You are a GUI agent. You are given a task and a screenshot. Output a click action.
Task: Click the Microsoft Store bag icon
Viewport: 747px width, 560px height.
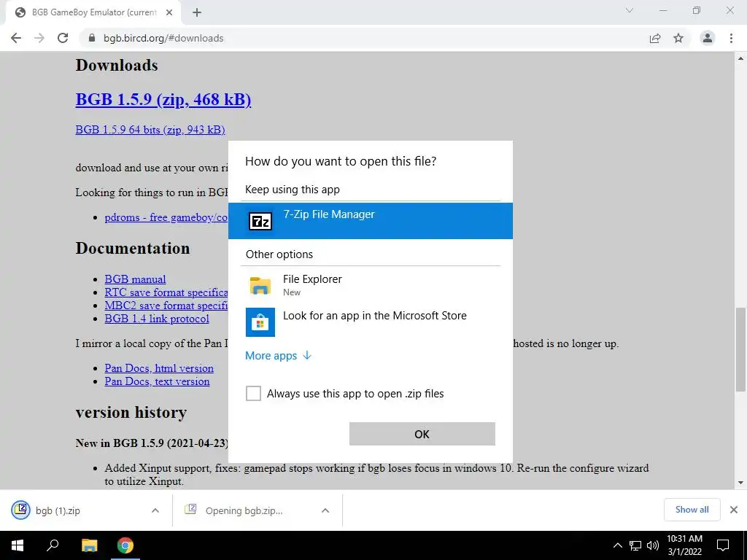[x=260, y=322]
